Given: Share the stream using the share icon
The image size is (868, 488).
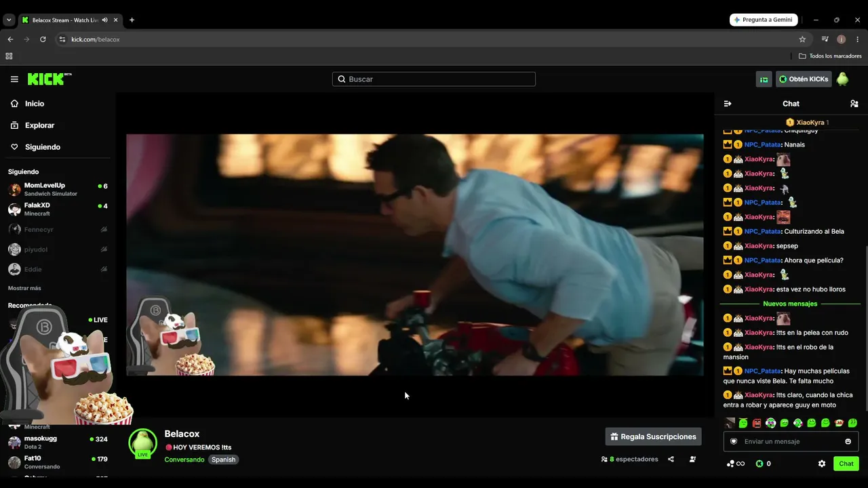Looking at the screenshot, I should click(x=671, y=459).
